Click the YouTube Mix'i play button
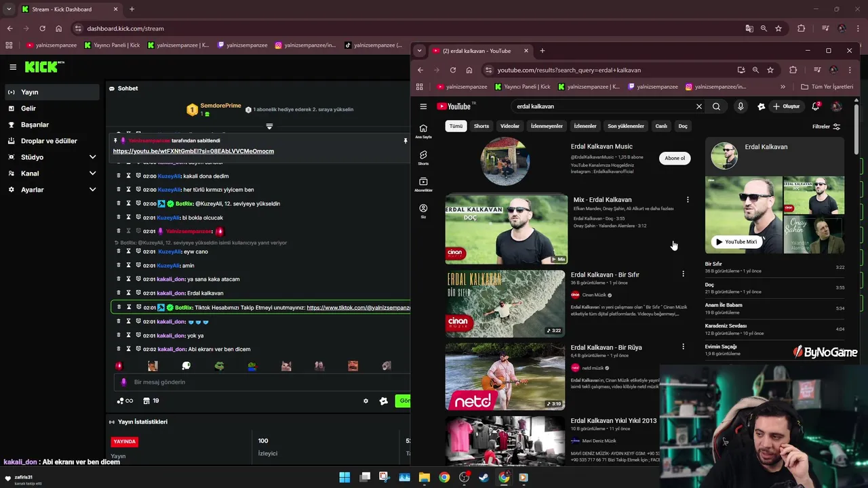Viewport: 868px width, 488px height. [736, 242]
